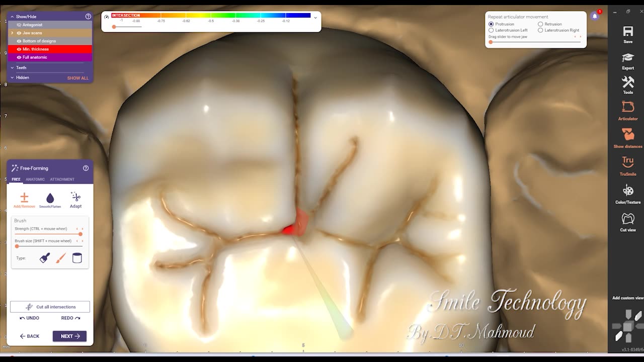644x362 pixels.
Task: Toggle Min. thickness visibility
Action: point(19,49)
